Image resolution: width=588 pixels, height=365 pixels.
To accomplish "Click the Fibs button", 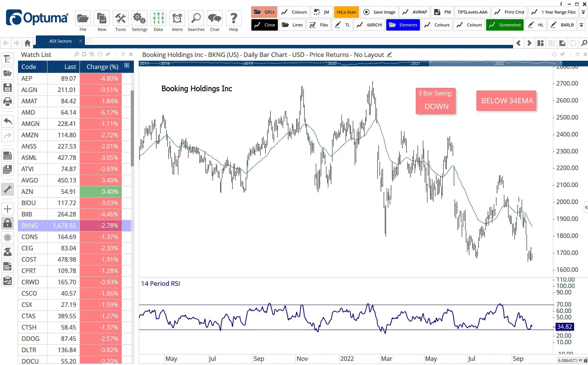I will coord(319,25).
